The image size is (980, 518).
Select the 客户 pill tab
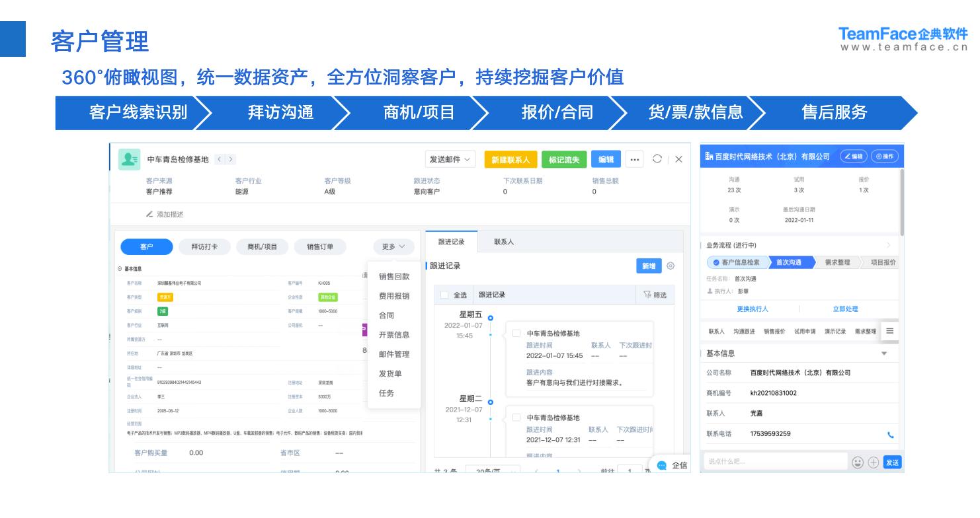(x=146, y=246)
